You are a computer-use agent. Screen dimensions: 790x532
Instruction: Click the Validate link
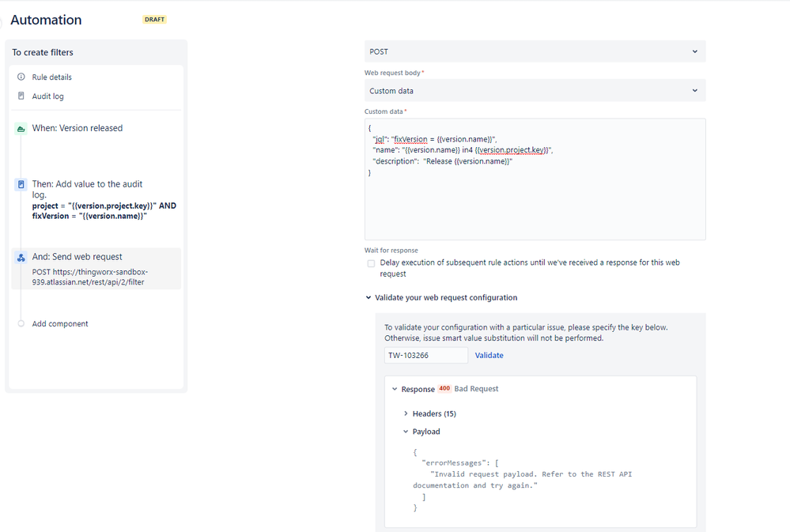point(489,355)
